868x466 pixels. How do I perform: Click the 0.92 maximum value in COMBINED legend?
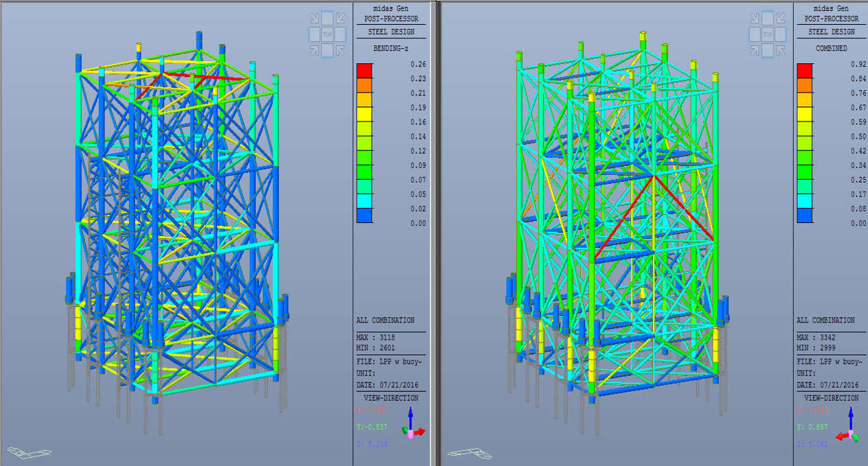[x=858, y=65]
